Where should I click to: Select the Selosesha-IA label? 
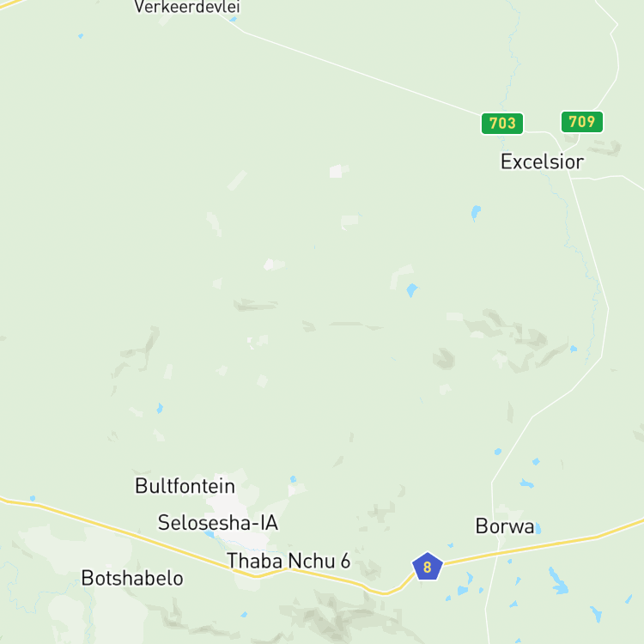pos(218,522)
